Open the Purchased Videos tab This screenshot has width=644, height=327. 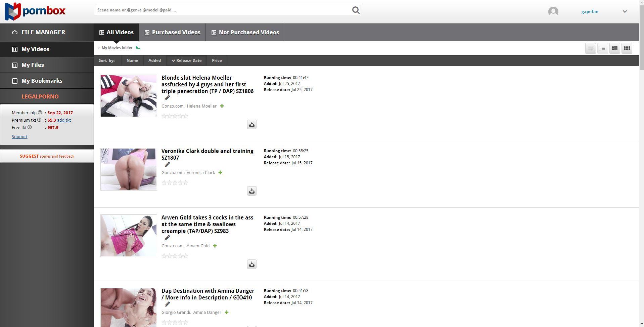coord(172,32)
